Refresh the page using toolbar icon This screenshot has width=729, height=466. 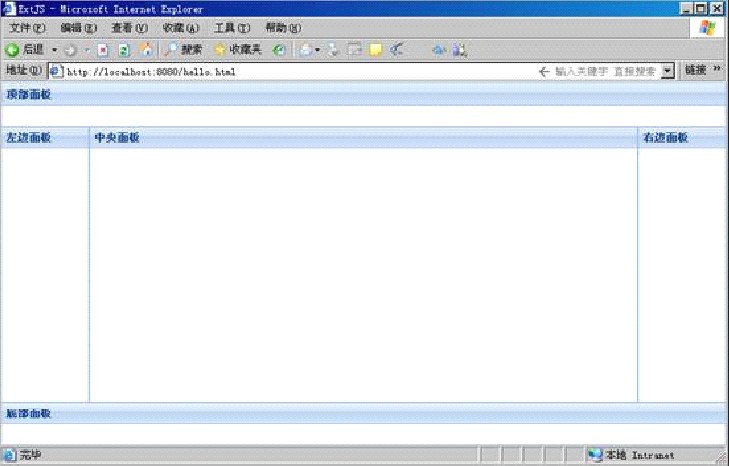point(124,49)
